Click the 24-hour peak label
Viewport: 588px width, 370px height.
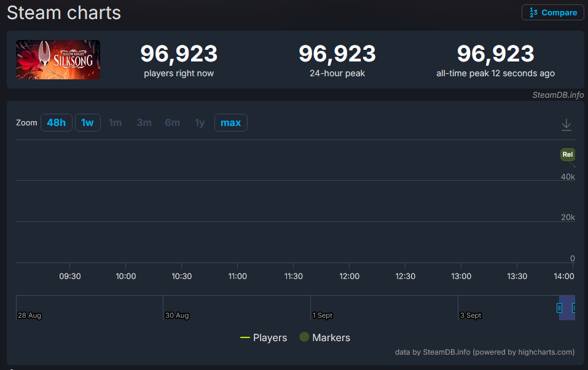click(337, 74)
